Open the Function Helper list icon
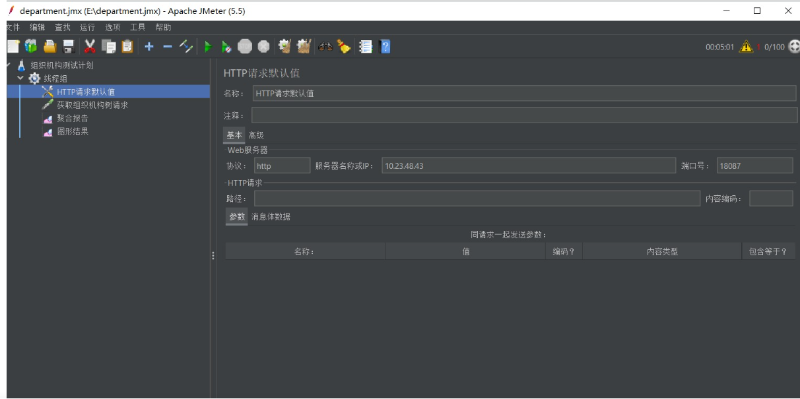The width and height of the screenshot is (800, 399). tap(365, 46)
